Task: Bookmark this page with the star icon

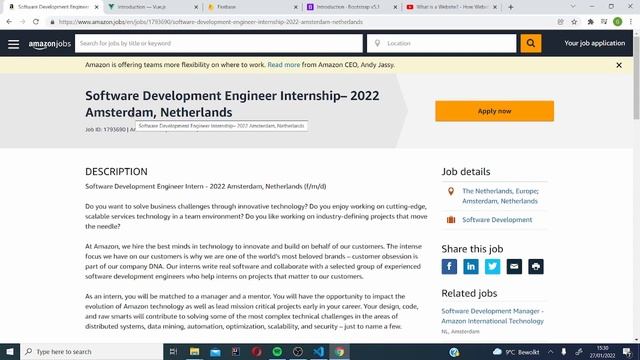Action: [574, 22]
